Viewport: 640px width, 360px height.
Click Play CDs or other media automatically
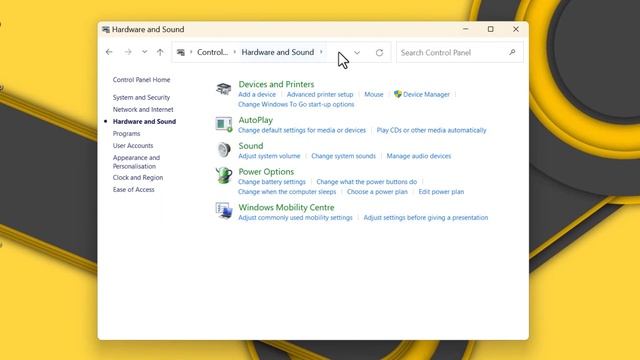pyautogui.click(x=431, y=130)
